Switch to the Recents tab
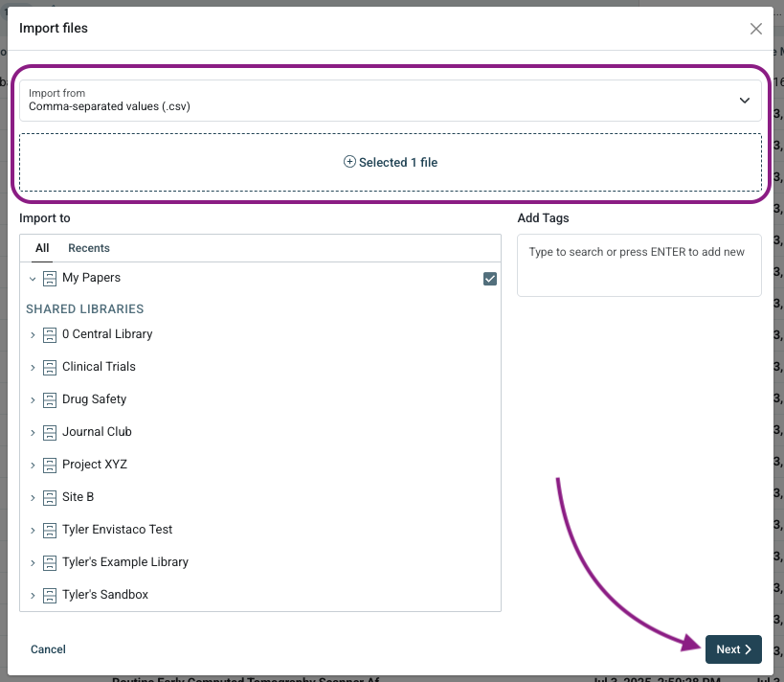784x682 pixels. coord(89,248)
